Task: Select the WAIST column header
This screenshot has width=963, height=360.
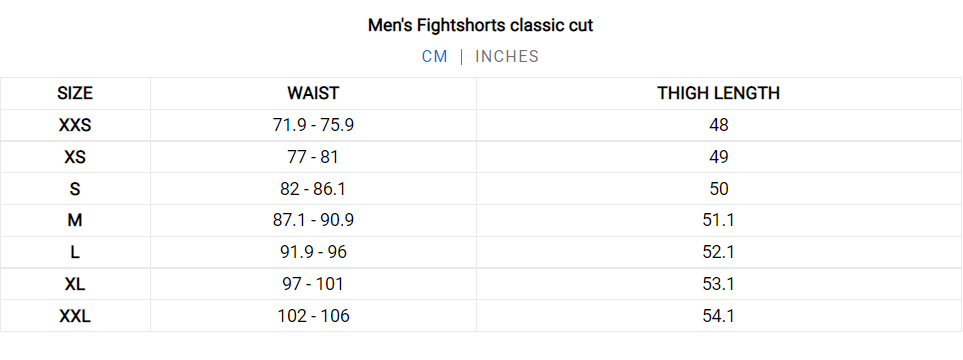Action: click(x=313, y=93)
